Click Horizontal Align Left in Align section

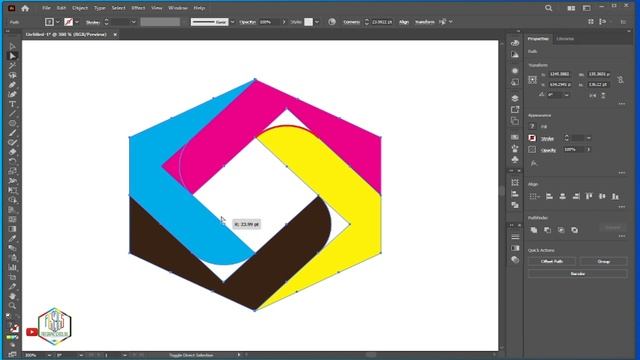[x=549, y=196]
